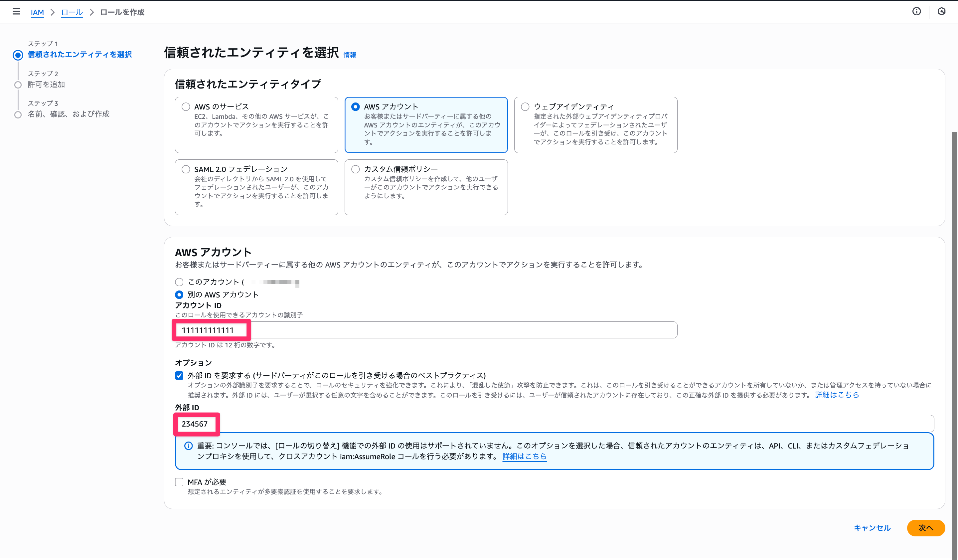The image size is (958, 560).
Task: Click the 外部 ID input field
Action: tap(554, 424)
